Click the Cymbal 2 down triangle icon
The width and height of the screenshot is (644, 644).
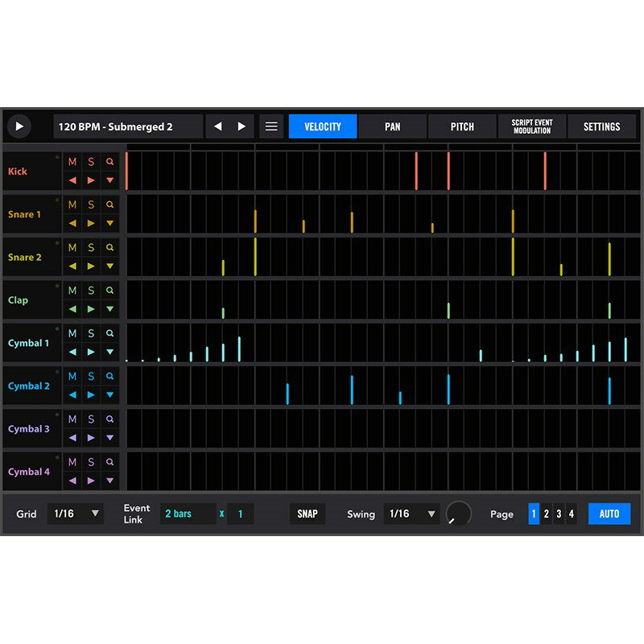point(110,394)
